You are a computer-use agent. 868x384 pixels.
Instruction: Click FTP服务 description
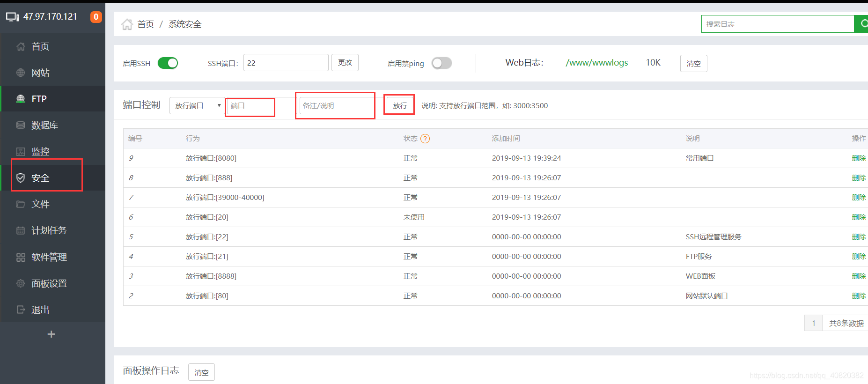tap(699, 257)
